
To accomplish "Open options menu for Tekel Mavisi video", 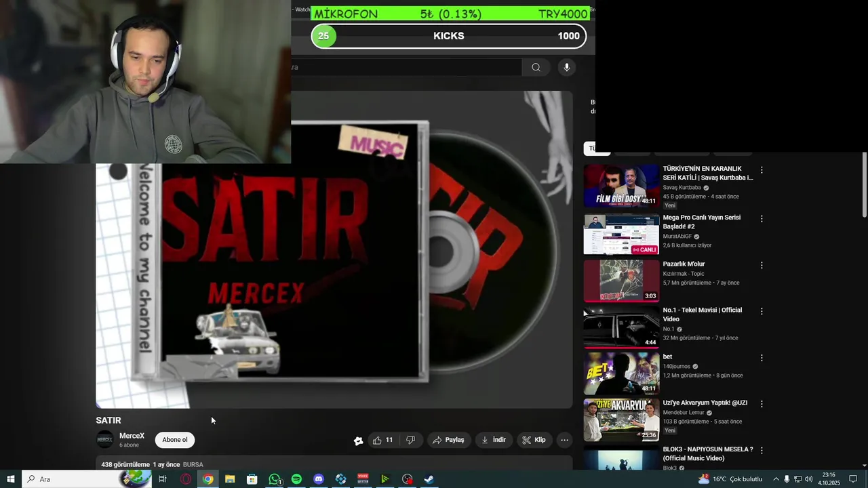I will (762, 311).
